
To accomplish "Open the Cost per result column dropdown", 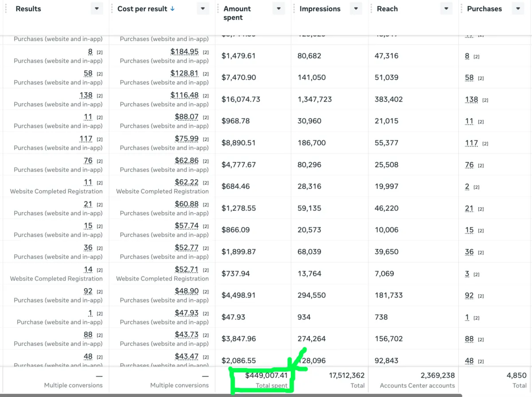I will (x=203, y=9).
